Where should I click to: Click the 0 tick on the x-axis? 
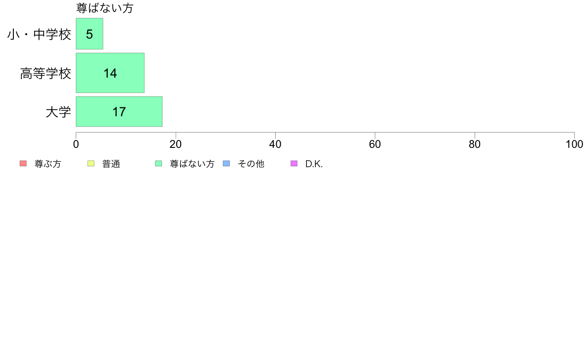[76, 144]
